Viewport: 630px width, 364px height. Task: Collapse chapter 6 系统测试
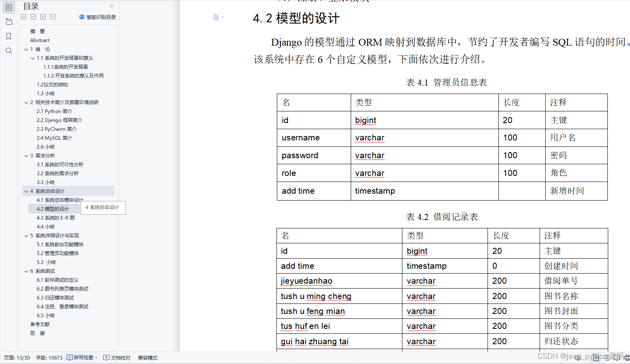(26, 271)
